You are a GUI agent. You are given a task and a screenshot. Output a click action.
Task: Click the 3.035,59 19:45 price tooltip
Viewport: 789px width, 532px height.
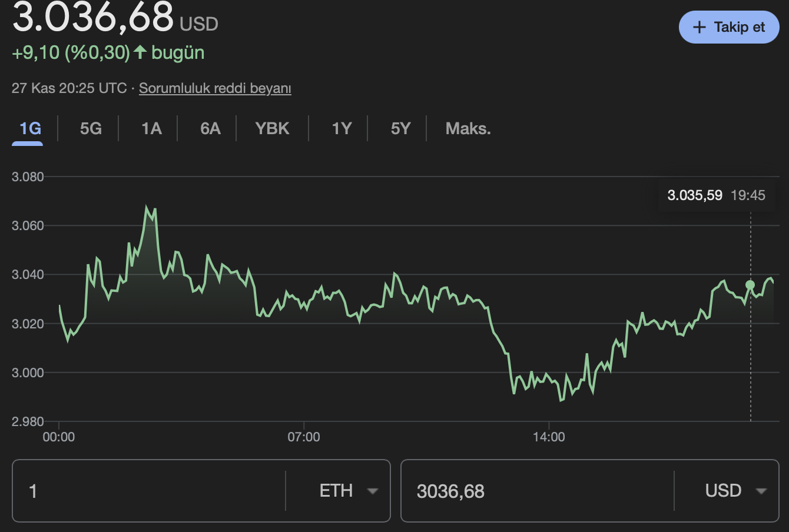click(x=716, y=195)
